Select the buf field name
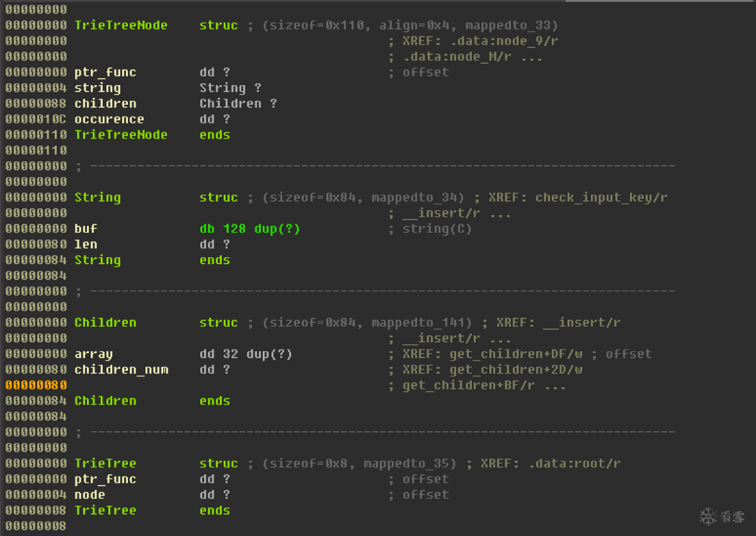The image size is (756, 536). pyautogui.click(x=86, y=228)
